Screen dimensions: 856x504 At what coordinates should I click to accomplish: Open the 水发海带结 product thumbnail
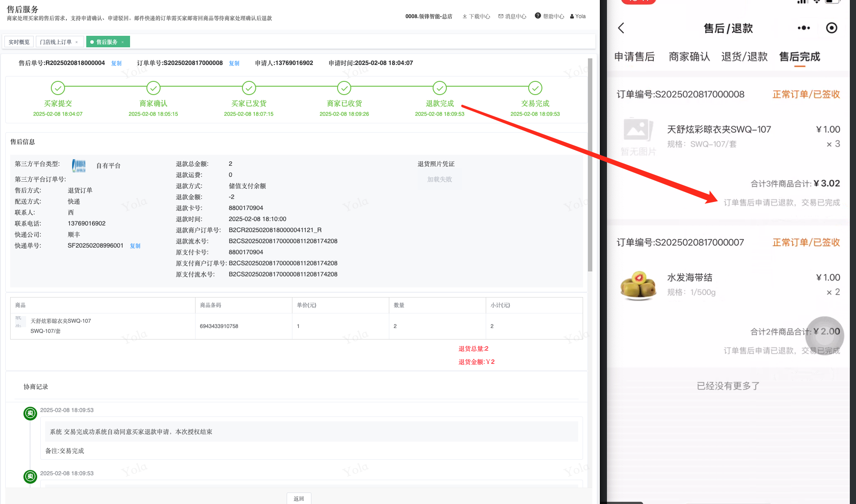click(638, 285)
